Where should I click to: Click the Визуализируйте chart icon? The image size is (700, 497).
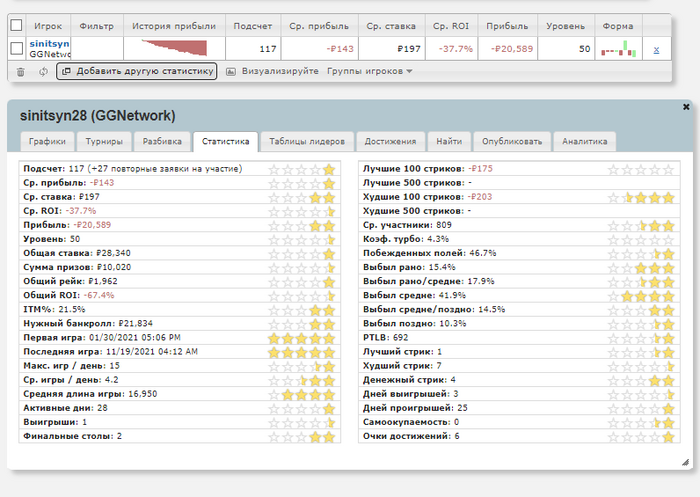(x=231, y=71)
